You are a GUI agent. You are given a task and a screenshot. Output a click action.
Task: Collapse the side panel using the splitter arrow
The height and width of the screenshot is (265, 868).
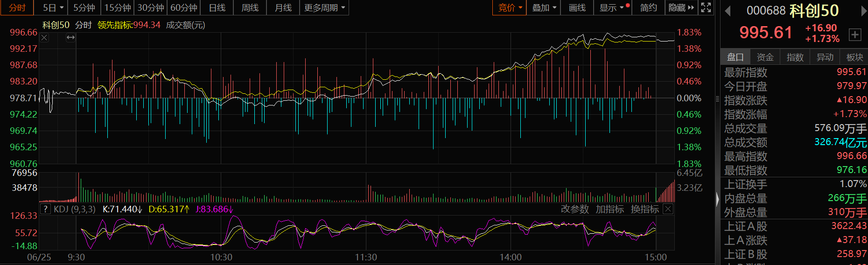[x=718, y=200]
